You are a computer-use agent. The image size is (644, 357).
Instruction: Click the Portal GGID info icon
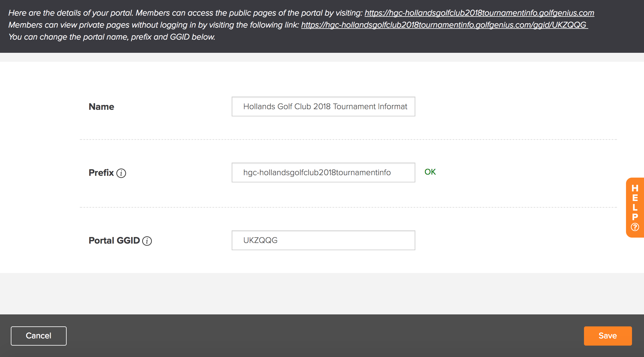[147, 241]
